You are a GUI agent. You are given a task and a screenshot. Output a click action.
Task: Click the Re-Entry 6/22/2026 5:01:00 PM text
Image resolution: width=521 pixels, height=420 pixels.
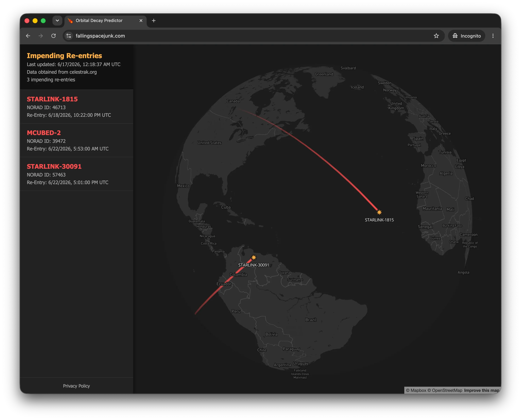(x=67, y=182)
